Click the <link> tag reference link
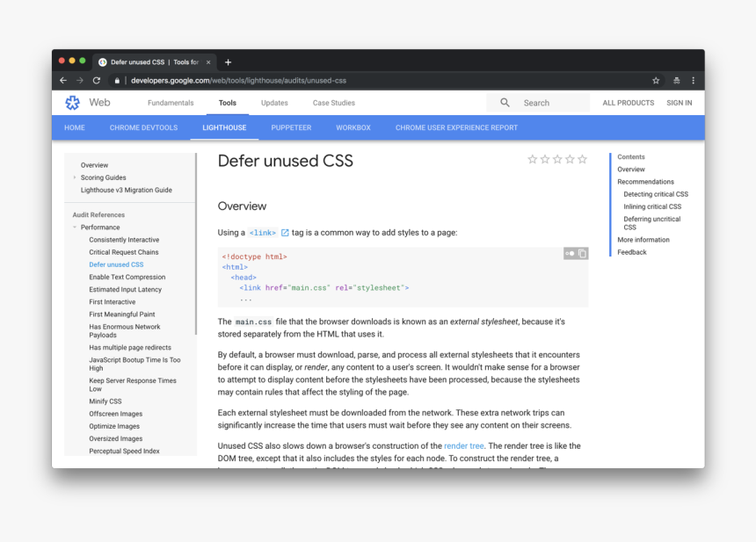Image resolution: width=756 pixels, height=542 pixels. (x=263, y=233)
